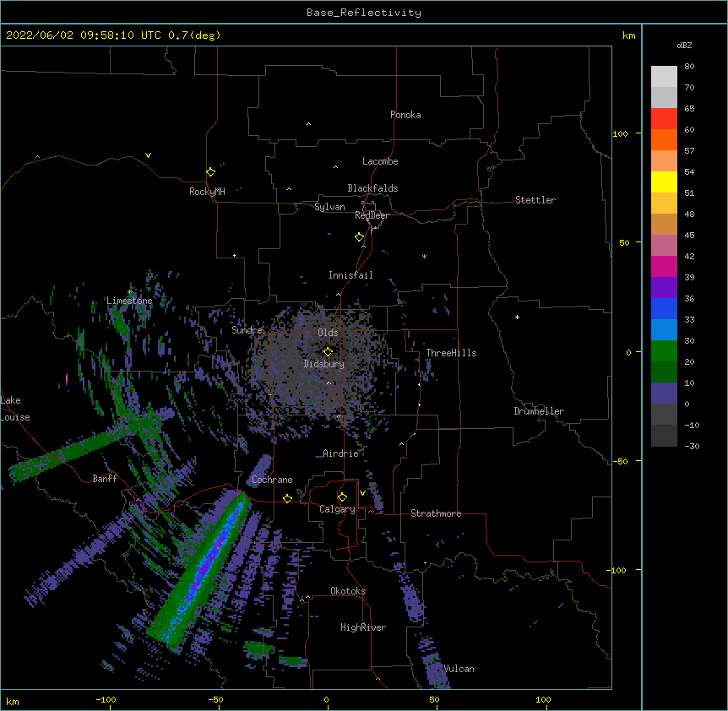Click the slate-blue 10 dBZ legend swatch
Screen dimensions: 728x711
tap(664, 393)
